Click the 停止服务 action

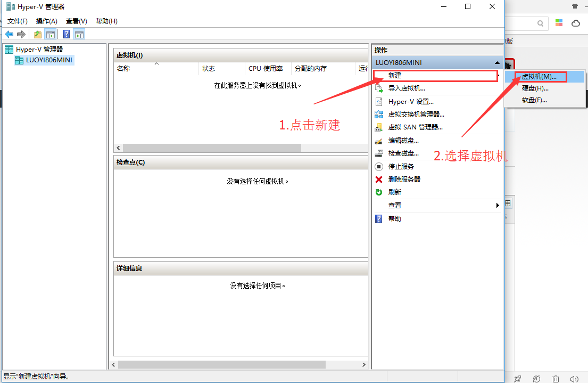pyautogui.click(x=401, y=167)
